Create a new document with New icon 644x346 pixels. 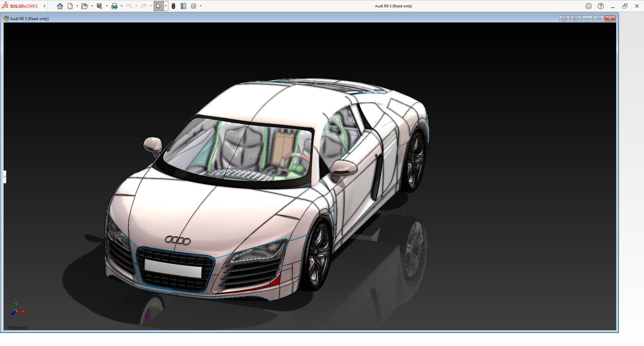coord(70,6)
